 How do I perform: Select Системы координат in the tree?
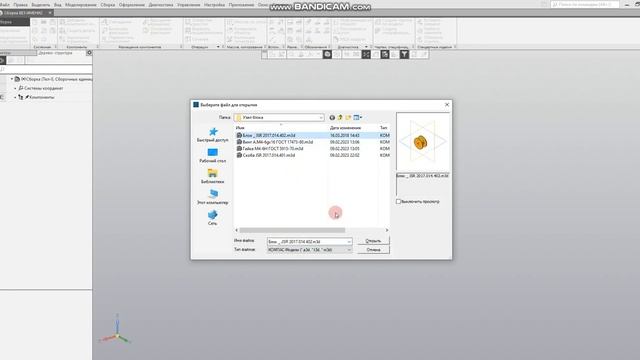44,88
